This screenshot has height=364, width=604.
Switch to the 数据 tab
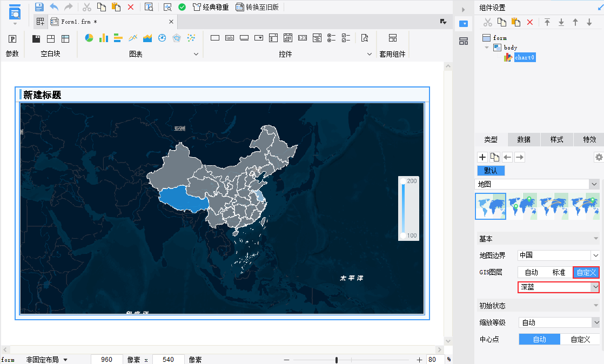(524, 139)
